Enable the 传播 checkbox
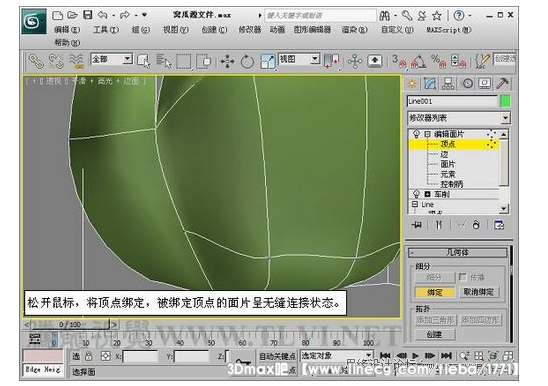 click(462, 277)
